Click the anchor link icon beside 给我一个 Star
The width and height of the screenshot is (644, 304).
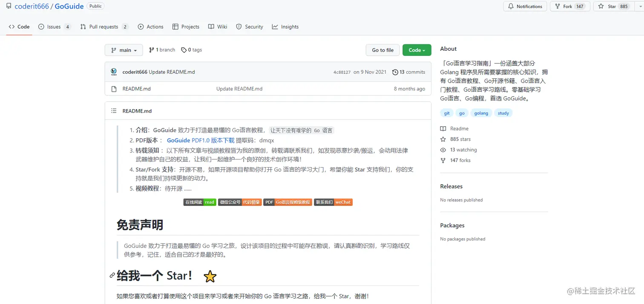pyautogui.click(x=112, y=275)
